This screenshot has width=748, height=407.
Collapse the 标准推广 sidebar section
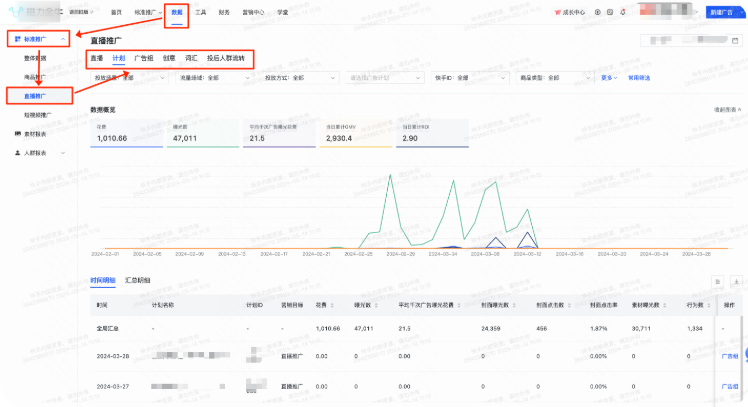tap(64, 39)
